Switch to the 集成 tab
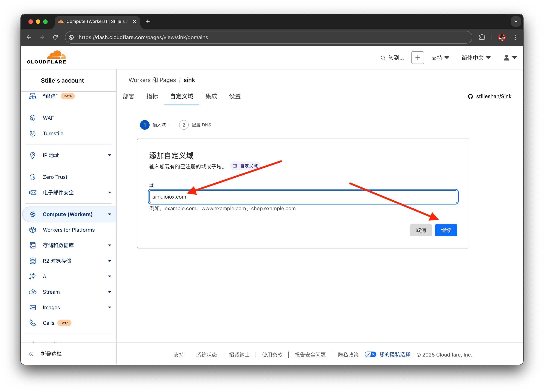The height and width of the screenshot is (392, 544). tap(211, 96)
